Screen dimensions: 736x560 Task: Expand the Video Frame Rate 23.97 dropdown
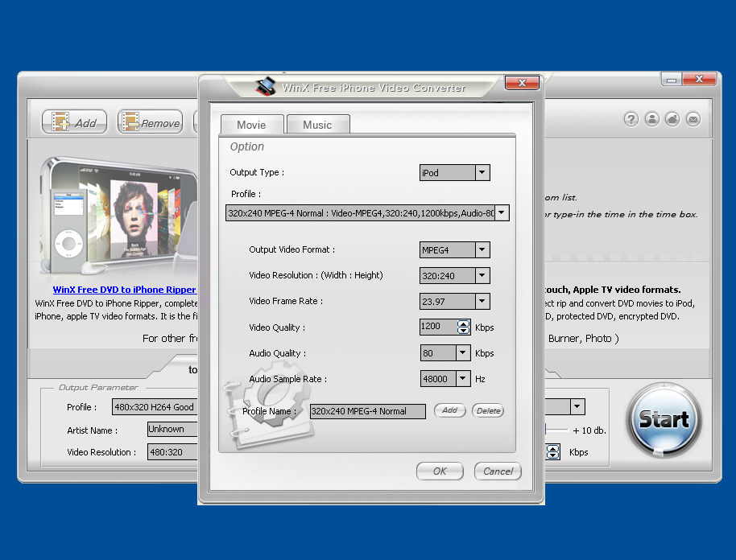click(x=482, y=302)
